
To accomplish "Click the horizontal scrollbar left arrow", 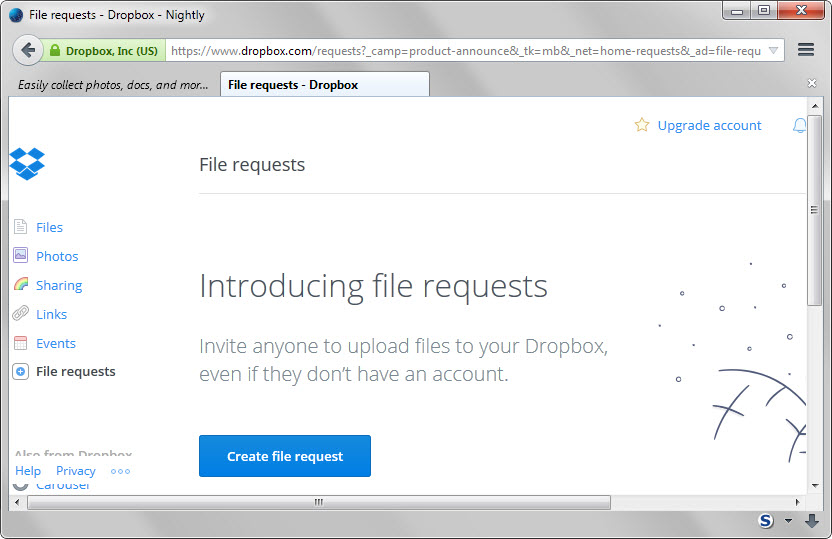I will click(17, 502).
